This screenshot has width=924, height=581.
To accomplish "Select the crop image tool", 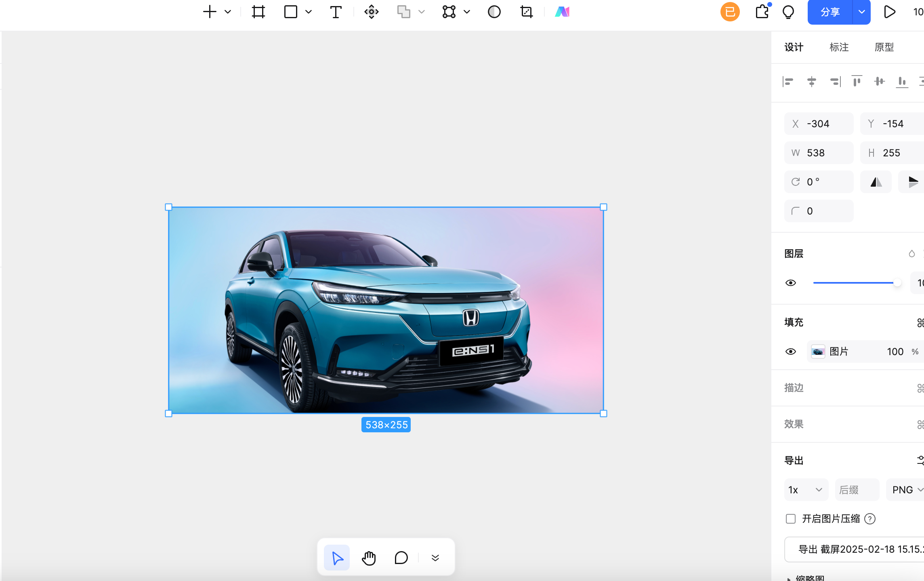I will pyautogui.click(x=527, y=12).
